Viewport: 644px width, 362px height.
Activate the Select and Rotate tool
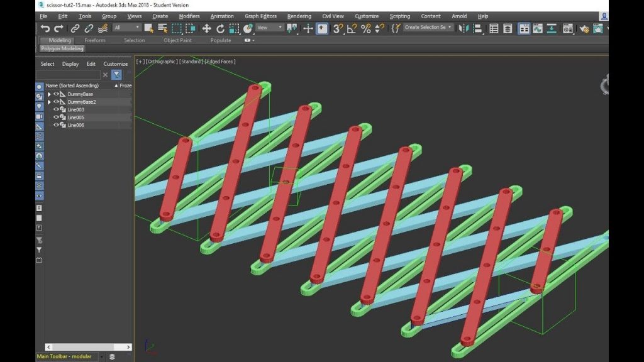point(221,28)
